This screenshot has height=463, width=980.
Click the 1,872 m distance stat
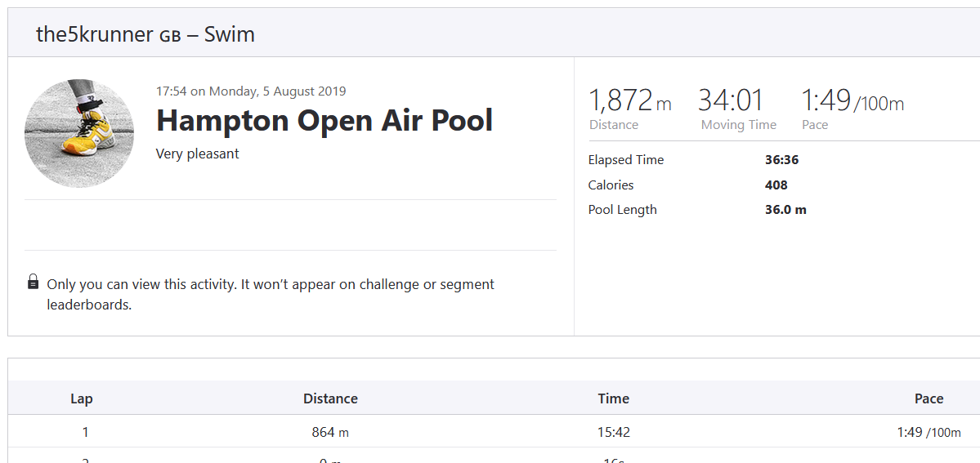pyautogui.click(x=629, y=100)
